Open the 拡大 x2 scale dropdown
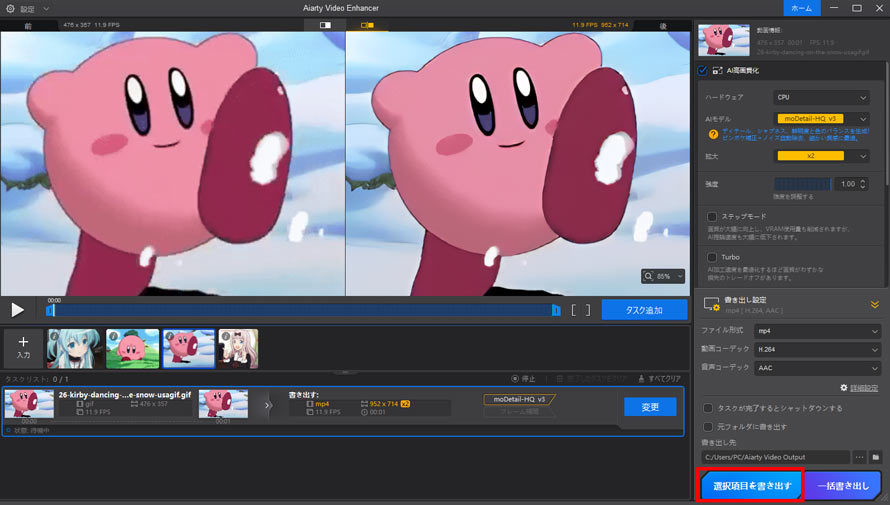The height and width of the screenshot is (505, 890). point(821,156)
